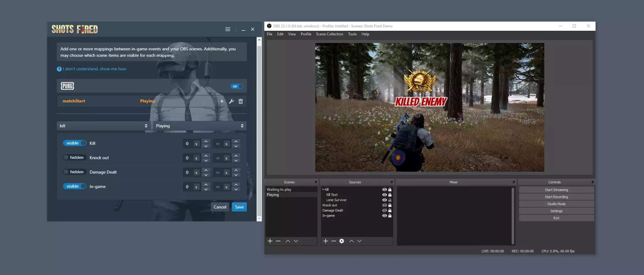Move source down in OBS Sources panel
The image size is (644, 275).
(359, 241)
